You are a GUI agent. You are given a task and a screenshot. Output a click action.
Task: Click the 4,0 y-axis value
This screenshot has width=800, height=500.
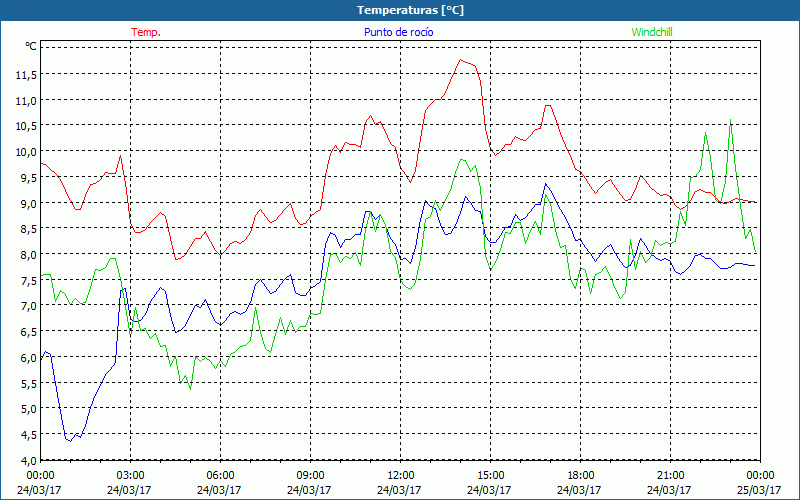pos(29,461)
